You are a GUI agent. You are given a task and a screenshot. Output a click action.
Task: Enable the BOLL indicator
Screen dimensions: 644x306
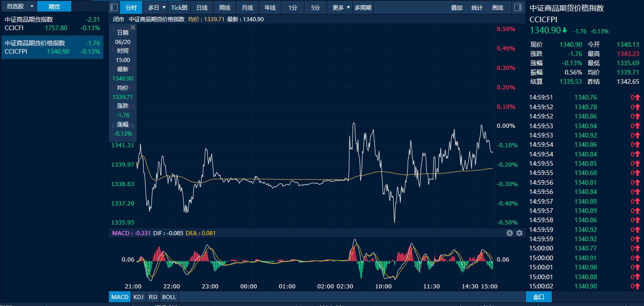tap(169, 297)
